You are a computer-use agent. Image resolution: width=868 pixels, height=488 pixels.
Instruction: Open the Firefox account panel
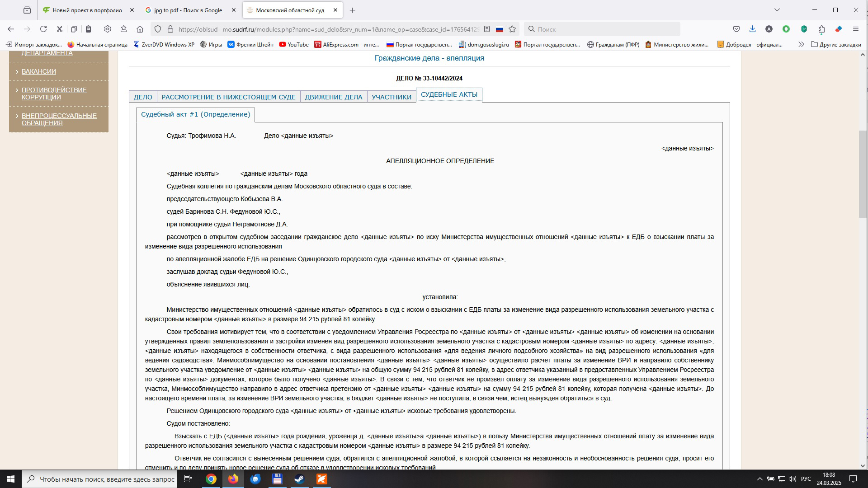(769, 29)
